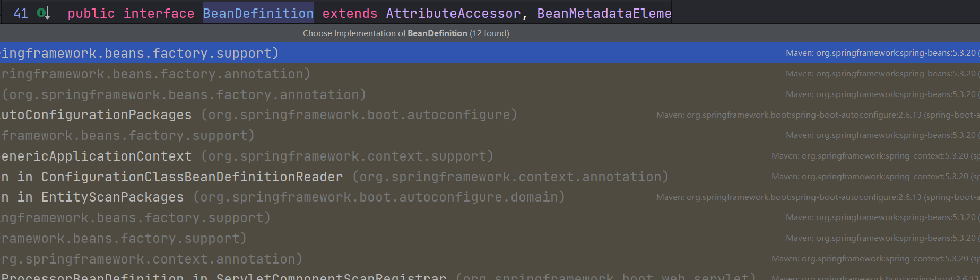Choose the AutoConfigurationPackages implementation entry
The width and height of the screenshot is (980, 280).
point(96,115)
